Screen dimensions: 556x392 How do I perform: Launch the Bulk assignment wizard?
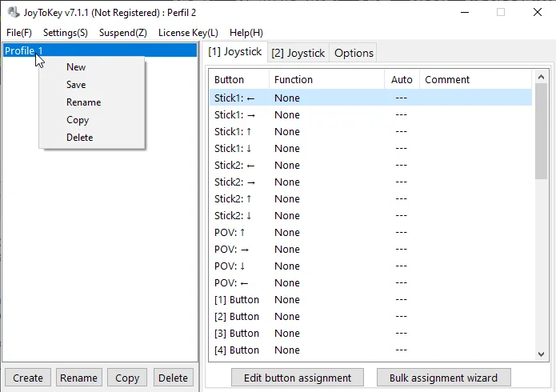443,378
